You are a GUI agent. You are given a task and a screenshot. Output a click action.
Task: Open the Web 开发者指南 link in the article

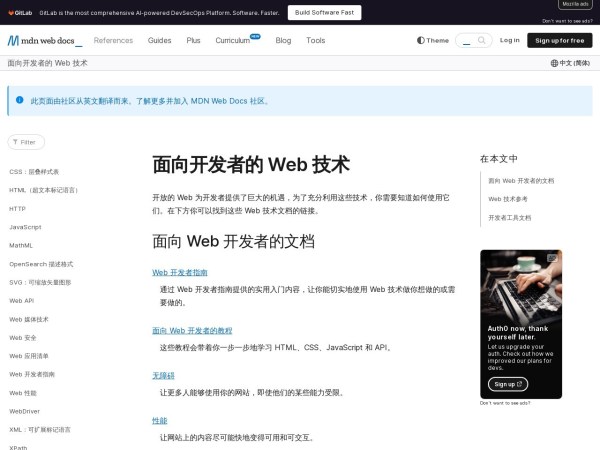click(180, 272)
